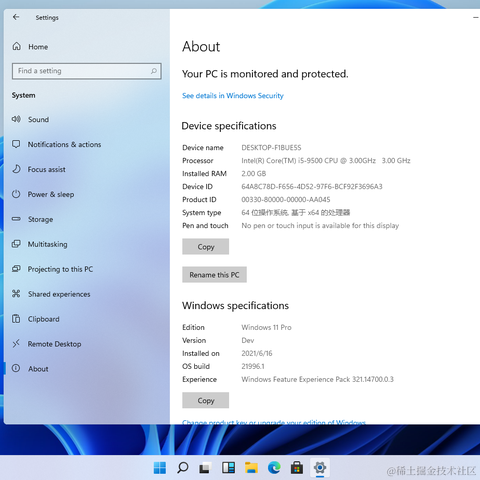Open Microsoft Store from taskbar

[297, 468]
